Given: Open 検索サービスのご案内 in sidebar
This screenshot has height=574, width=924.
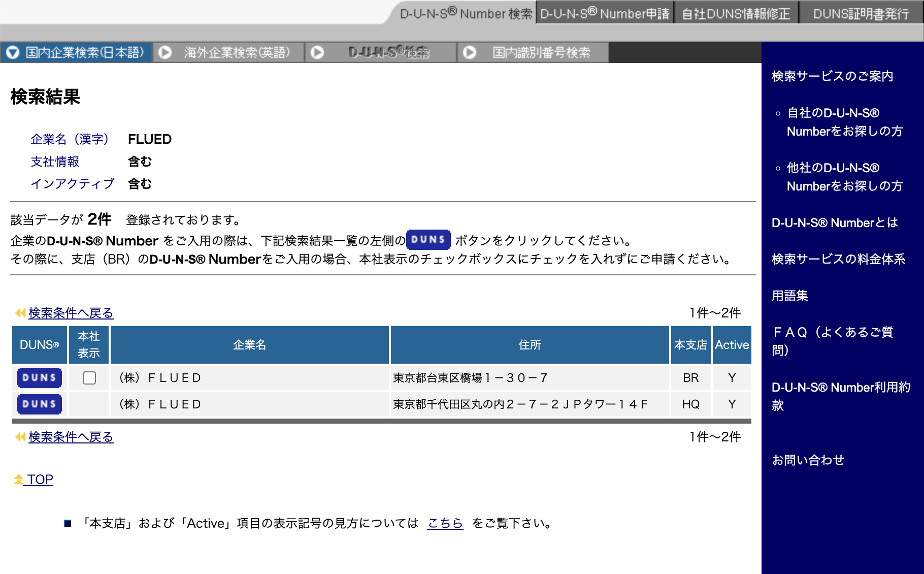Looking at the screenshot, I should 832,76.
